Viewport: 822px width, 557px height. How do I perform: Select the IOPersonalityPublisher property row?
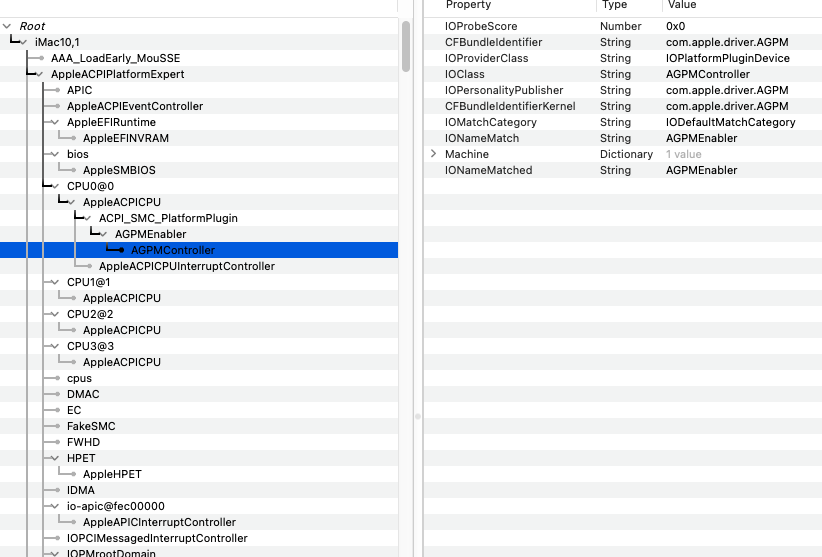pos(623,90)
